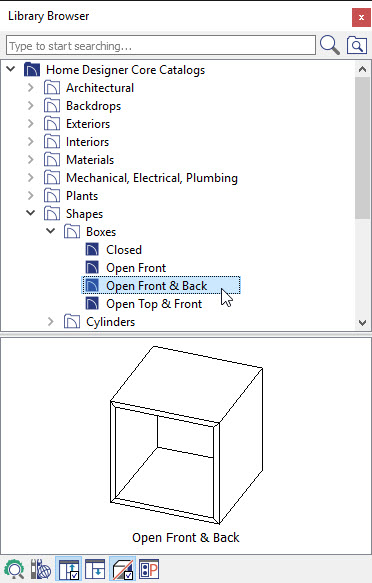
Task: Click the preview pane down-arrow layout icon
Action: (x=95, y=569)
